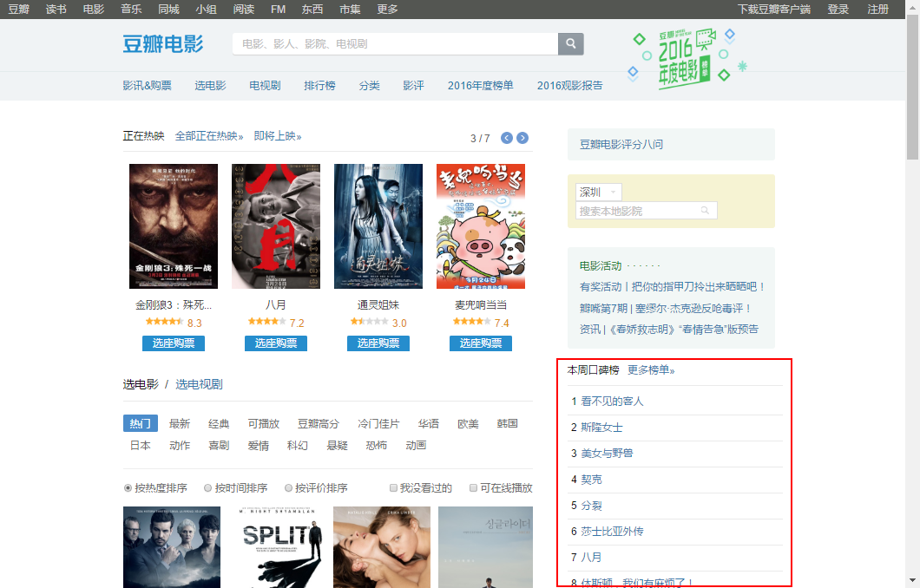Click 选座购票 under 通灵姐妹
Screen dimensions: 920x588
(378, 343)
